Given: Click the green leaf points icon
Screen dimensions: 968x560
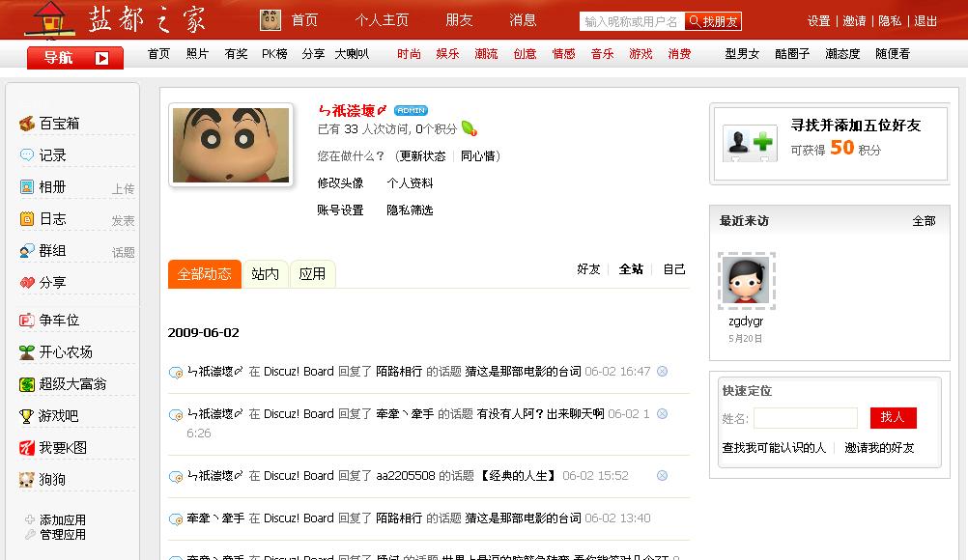Looking at the screenshot, I should point(470,128).
